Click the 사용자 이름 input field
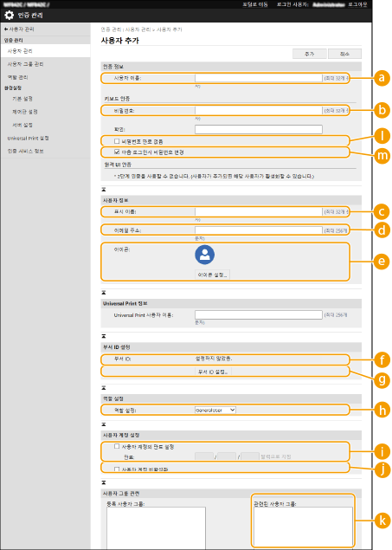The width and height of the screenshot is (392, 550). tap(259, 78)
